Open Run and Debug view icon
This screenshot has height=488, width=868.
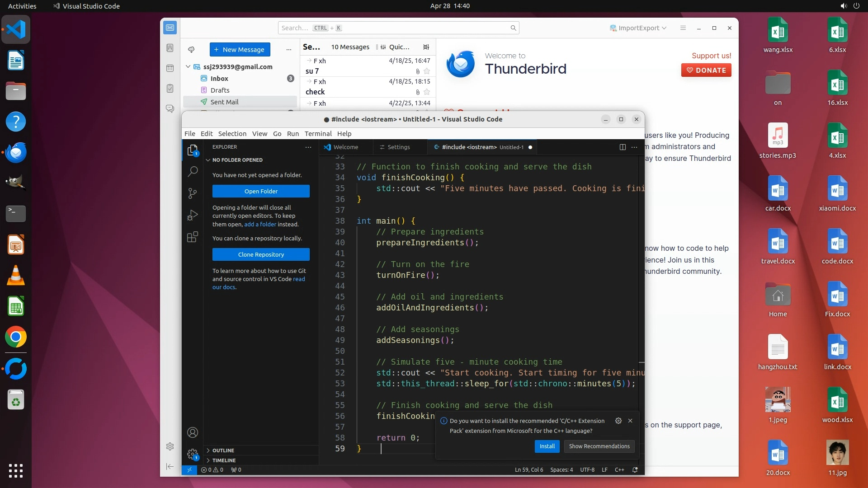point(193,215)
